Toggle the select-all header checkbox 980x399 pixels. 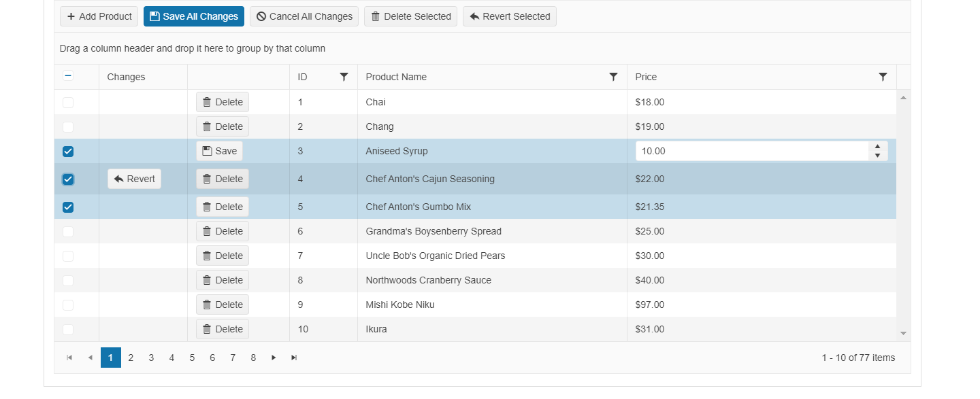[68, 76]
